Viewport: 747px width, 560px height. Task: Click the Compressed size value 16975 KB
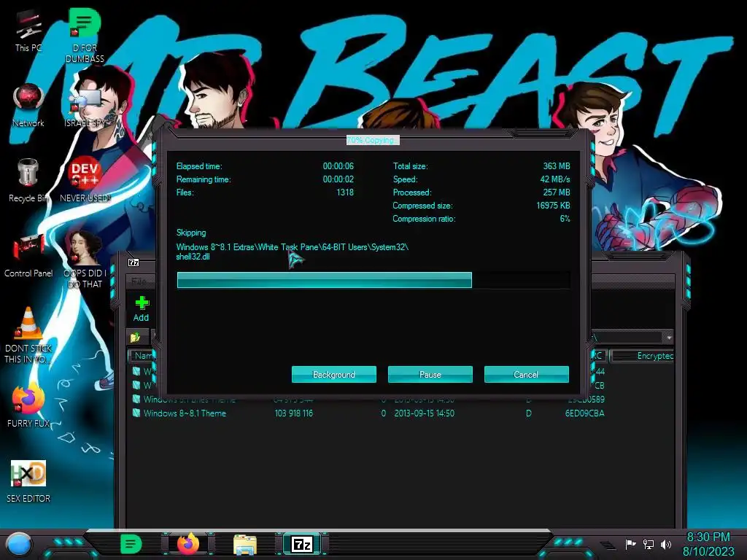coord(553,205)
